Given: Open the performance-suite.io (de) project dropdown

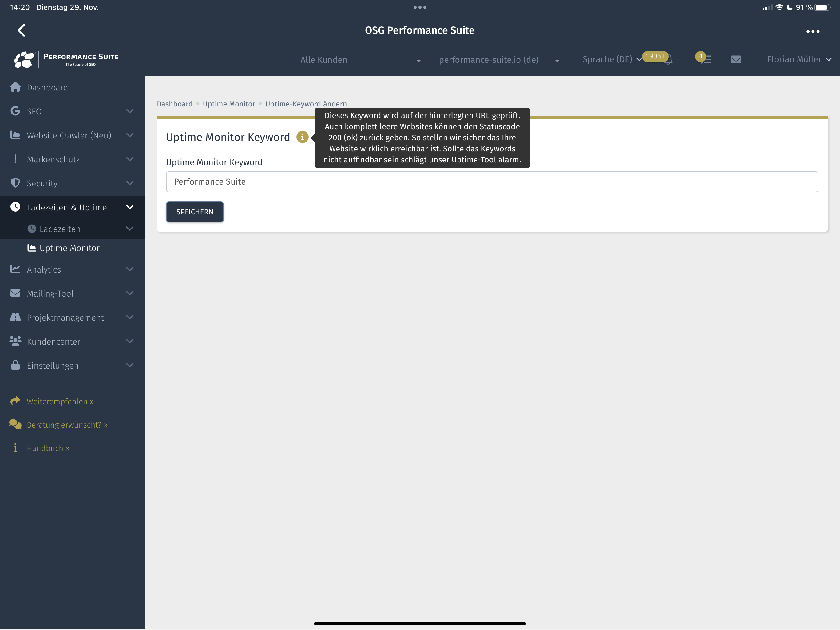Looking at the screenshot, I should tap(499, 60).
